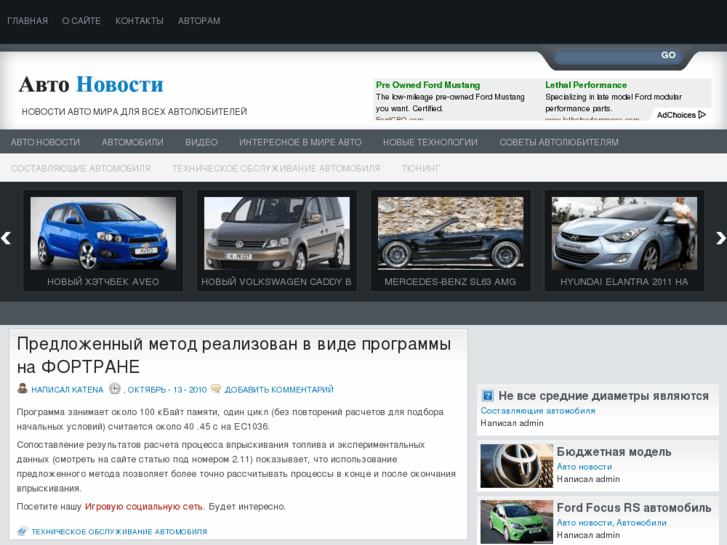This screenshot has height=545, width=727.
Task: Select the Видео category tab
Action: [201, 142]
